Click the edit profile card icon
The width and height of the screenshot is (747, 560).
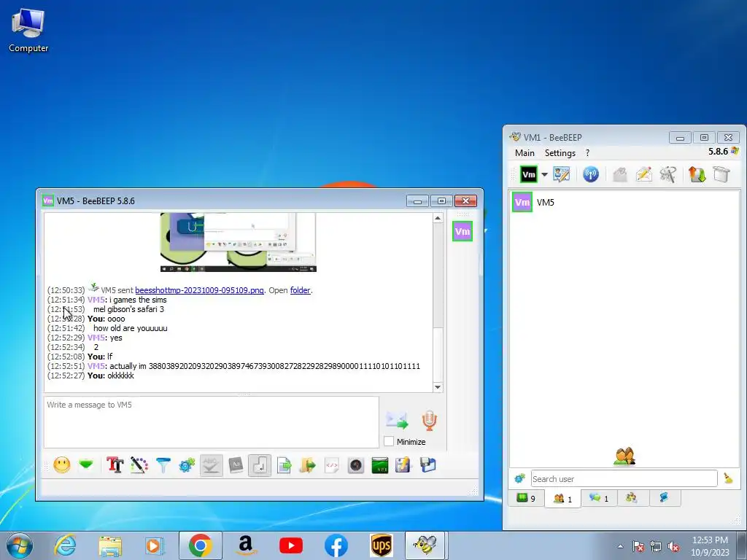pyautogui.click(x=561, y=174)
